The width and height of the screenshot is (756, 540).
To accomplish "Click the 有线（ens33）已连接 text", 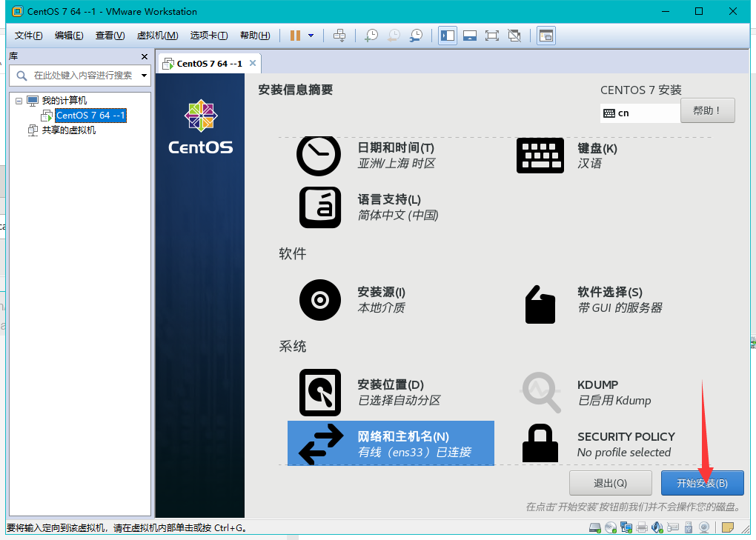I will click(x=414, y=453).
